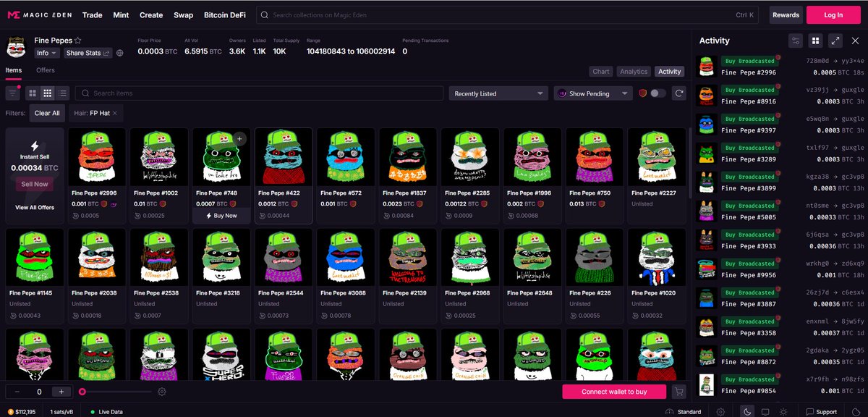Click Share Stats button
This screenshot has width=868, height=417.
pos(88,53)
